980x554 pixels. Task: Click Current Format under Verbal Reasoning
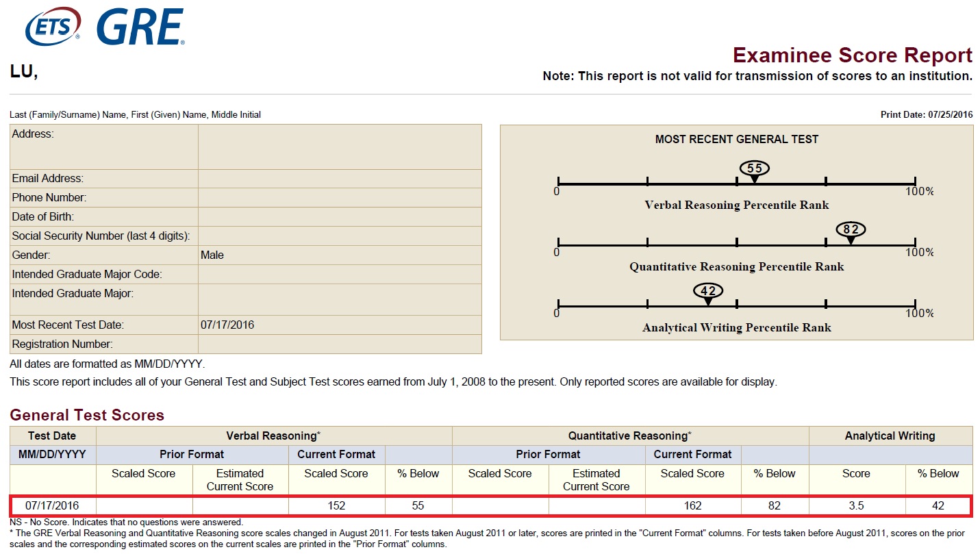tap(336, 455)
